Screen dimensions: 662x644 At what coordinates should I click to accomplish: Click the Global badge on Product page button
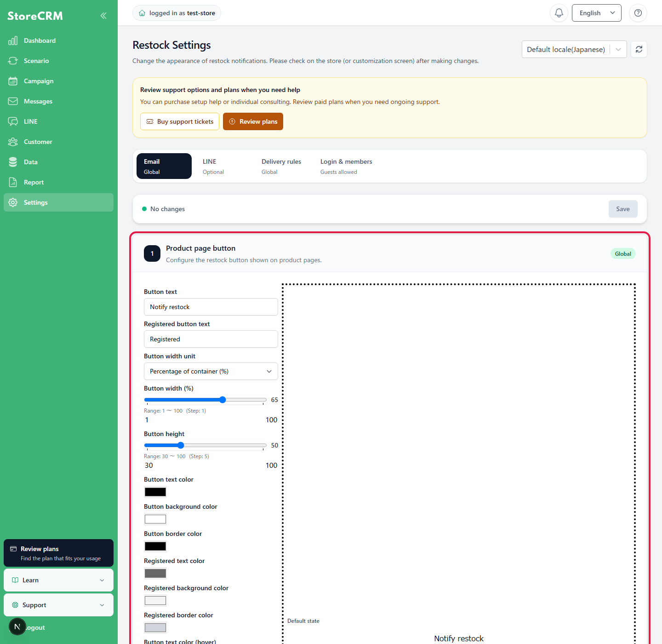click(623, 254)
